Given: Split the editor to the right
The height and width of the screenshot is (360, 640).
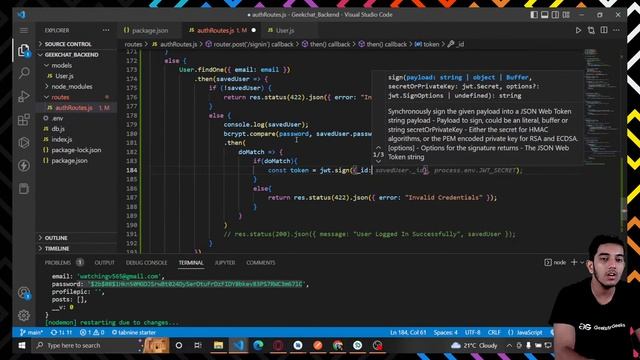Looking at the screenshot, I should click(604, 30).
